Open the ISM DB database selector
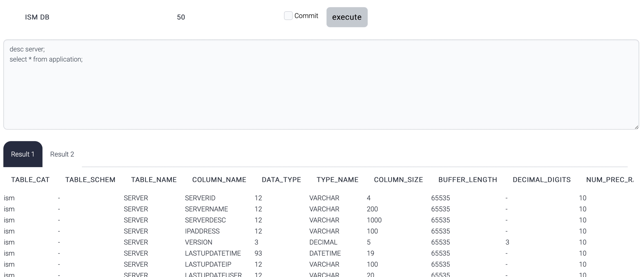 point(37,17)
